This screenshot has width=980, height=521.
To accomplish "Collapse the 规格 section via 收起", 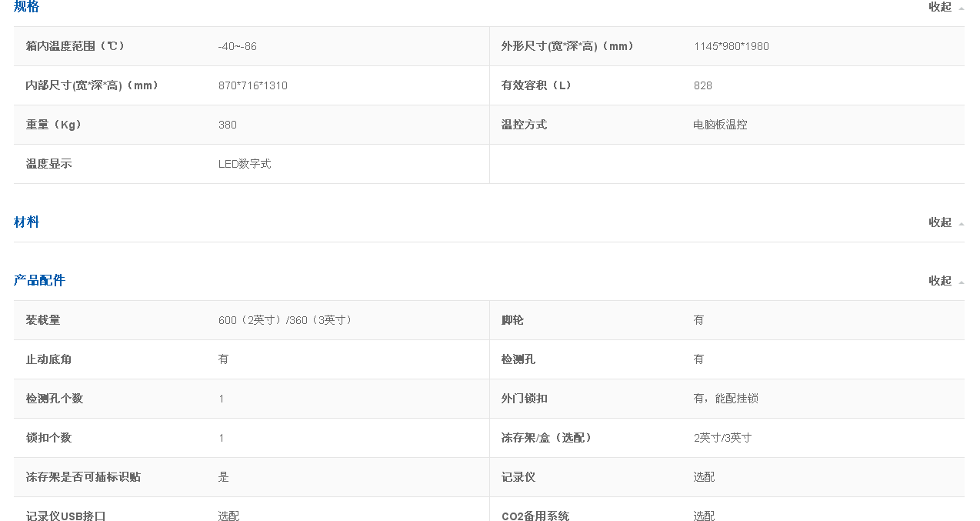I will (x=940, y=7).
